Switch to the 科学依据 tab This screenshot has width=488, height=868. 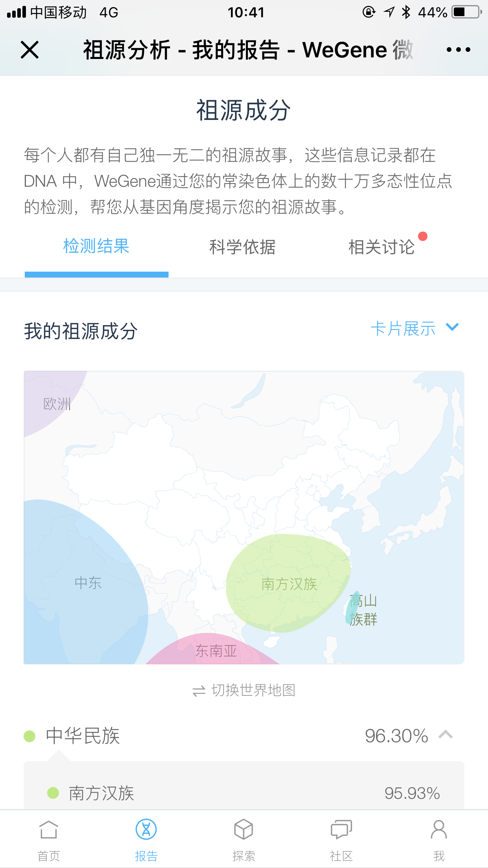pyautogui.click(x=242, y=247)
